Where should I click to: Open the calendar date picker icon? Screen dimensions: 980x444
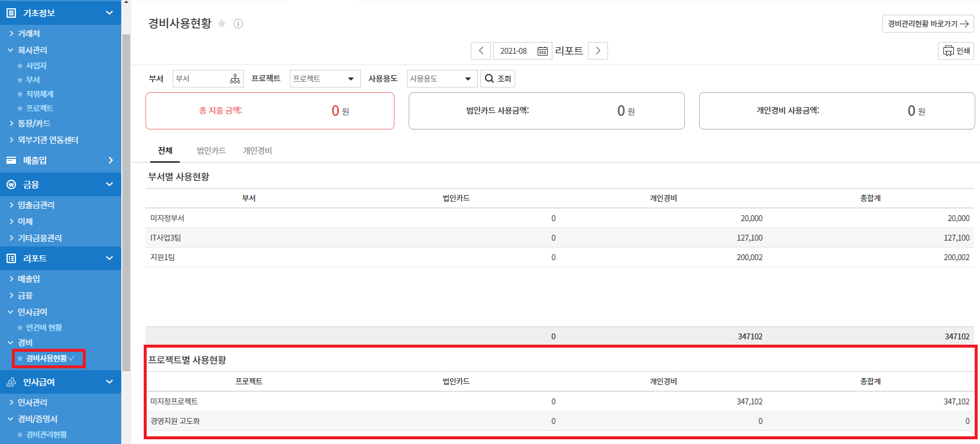point(542,51)
